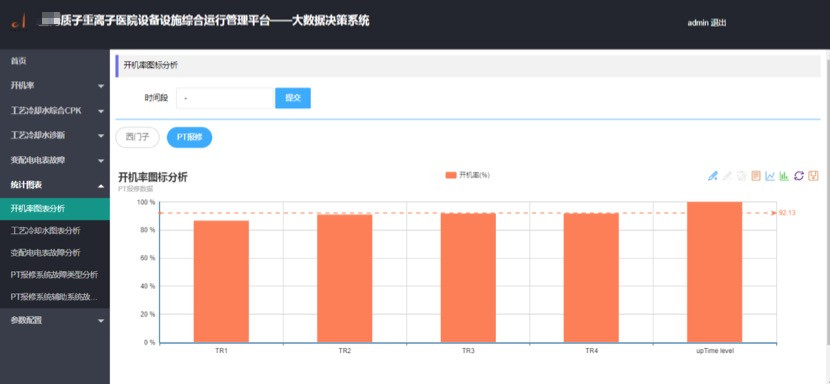Click the TR4 bar in chart
The width and height of the screenshot is (830, 384).
[591, 278]
